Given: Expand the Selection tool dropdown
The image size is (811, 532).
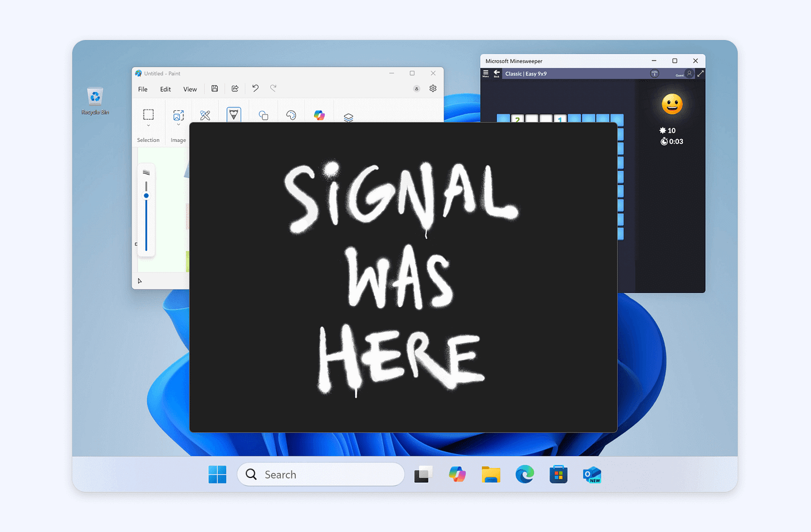Looking at the screenshot, I should 148,125.
